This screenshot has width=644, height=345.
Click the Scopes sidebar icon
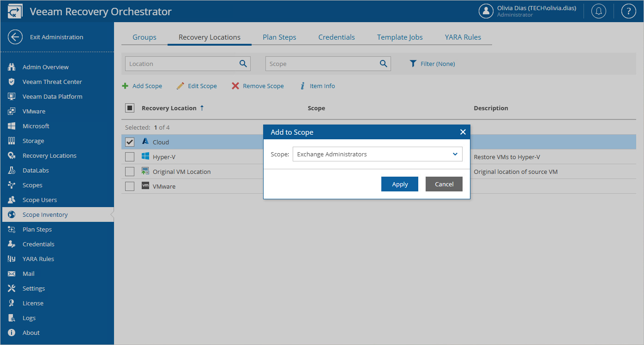(12, 185)
